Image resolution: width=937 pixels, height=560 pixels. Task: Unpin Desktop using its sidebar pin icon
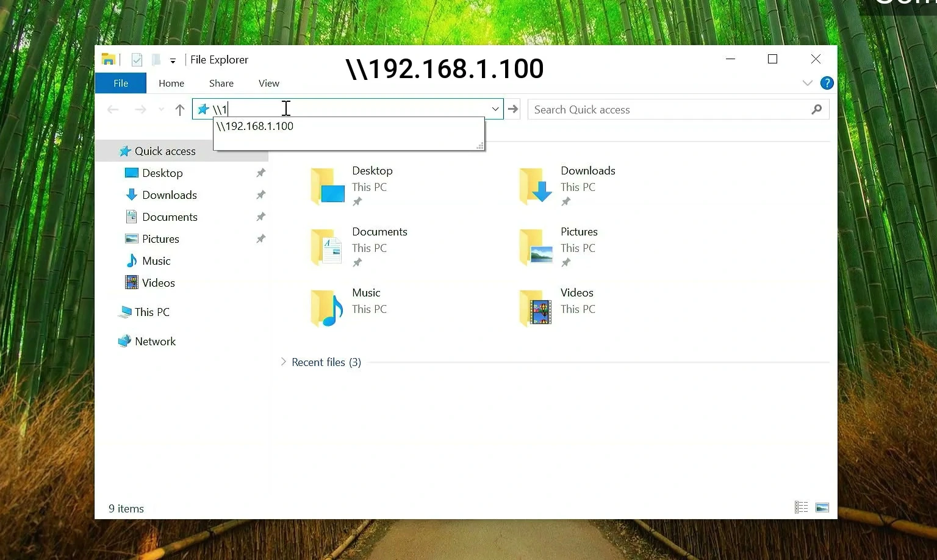[x=260, y=173]
